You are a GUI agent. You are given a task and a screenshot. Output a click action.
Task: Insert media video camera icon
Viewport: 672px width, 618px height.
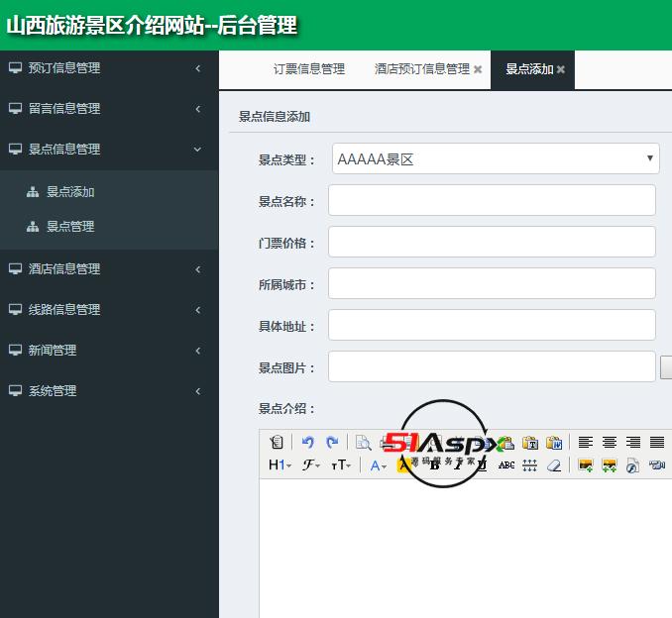[657, 465]
